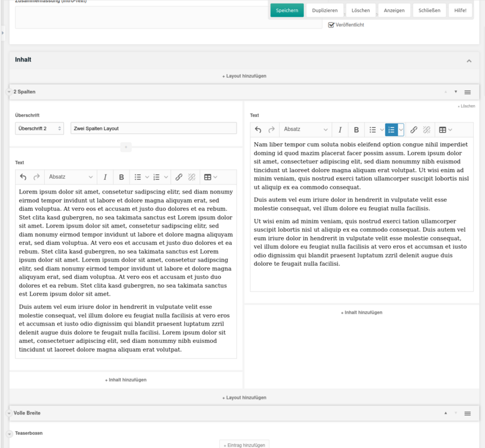Click the Eintrag hinzufügen button
The image size is (485, 448).
(x=244, y=445)
